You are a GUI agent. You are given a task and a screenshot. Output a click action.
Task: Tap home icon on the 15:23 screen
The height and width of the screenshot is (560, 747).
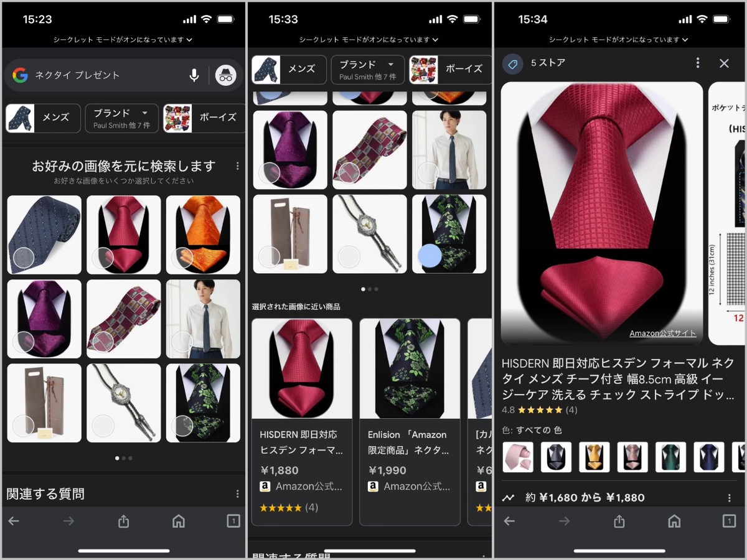tap(179, 521)
